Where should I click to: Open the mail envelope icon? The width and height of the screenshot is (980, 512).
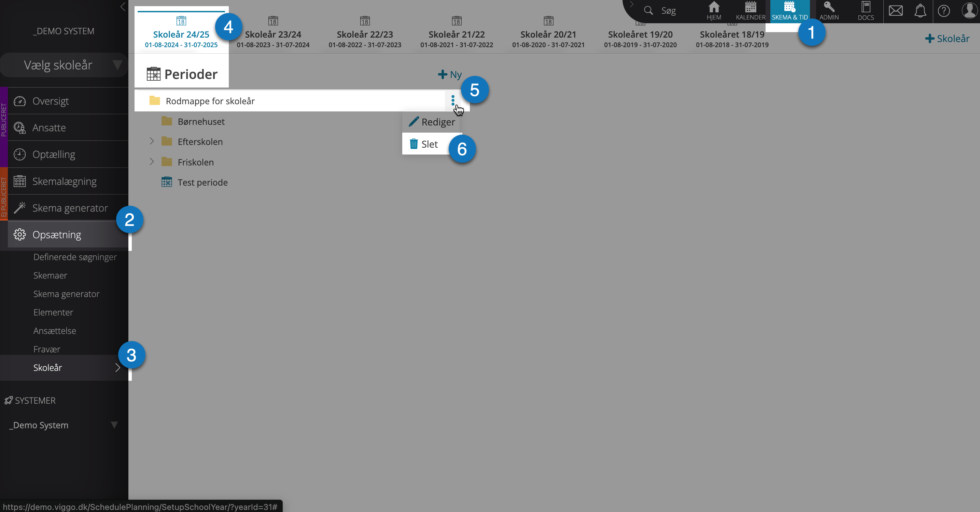[x=896, y=11]
